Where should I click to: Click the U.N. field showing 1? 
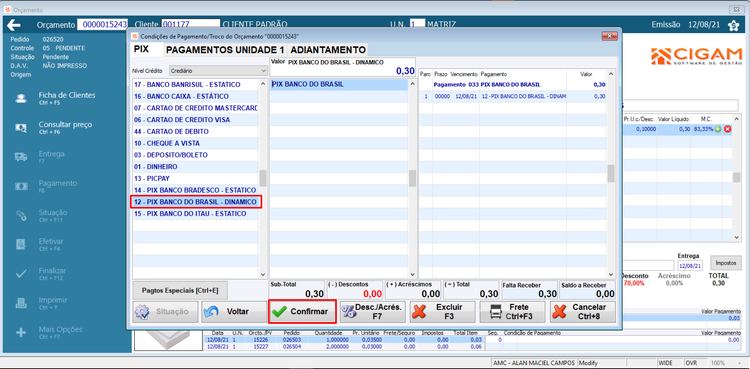coord(417,25)
